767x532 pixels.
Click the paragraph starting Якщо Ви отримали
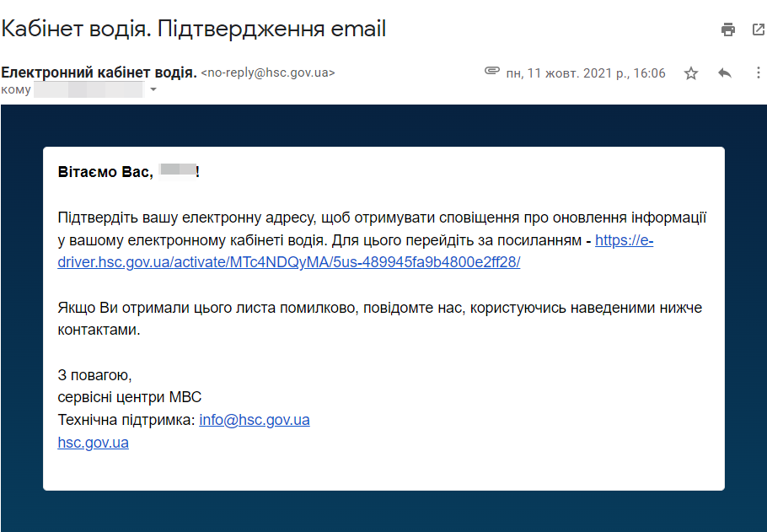click(379, 319)
